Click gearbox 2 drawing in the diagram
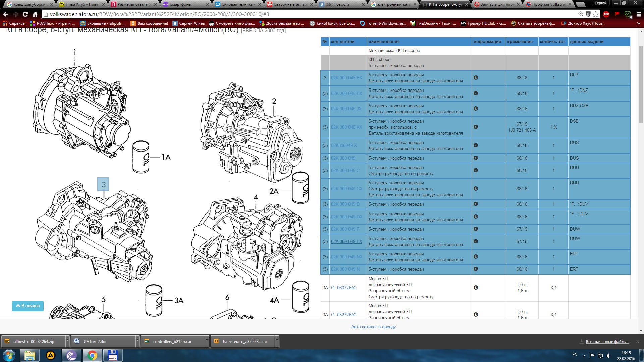 coord(252,132)
